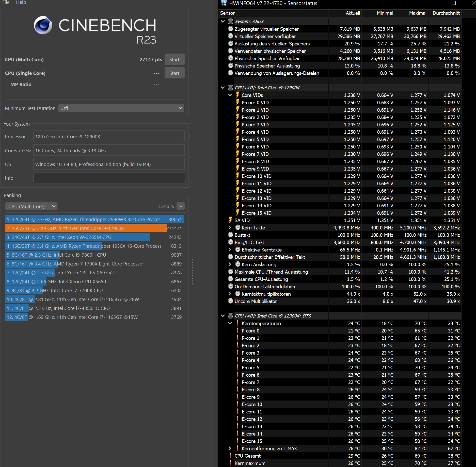Expand the Kern Takte row
The image size is (476, 467).
[x=230, y=227]
